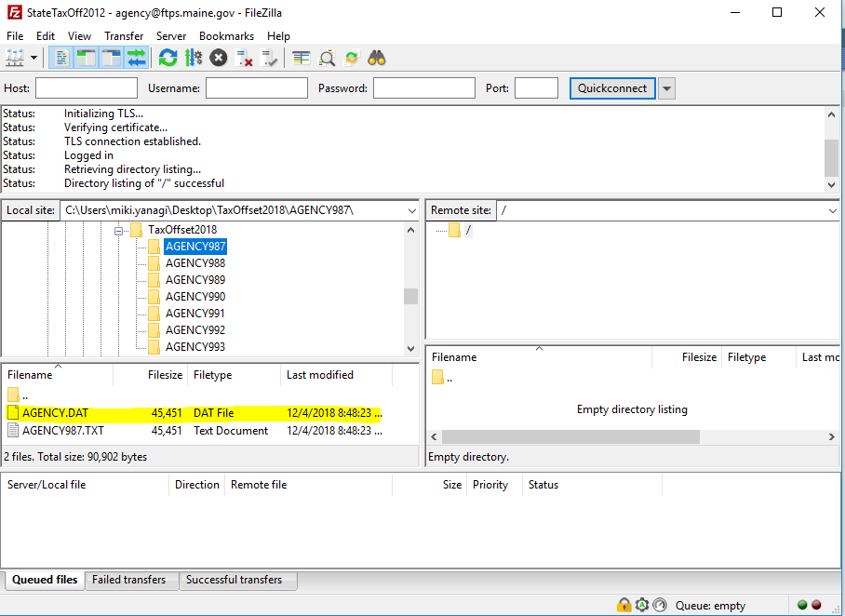Focus the Username input field
The image size is (845, 616).
click(257, 88)
